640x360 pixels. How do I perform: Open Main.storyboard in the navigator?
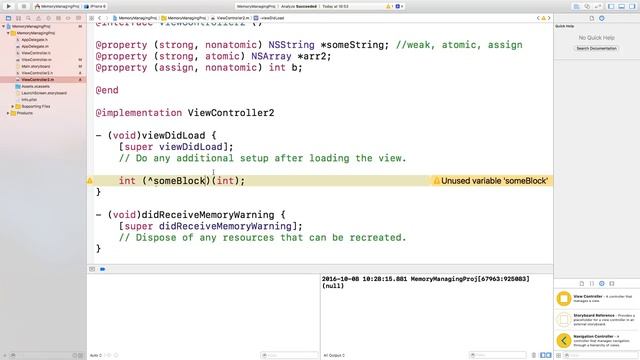pyautogui.click(x=36, y=67)
